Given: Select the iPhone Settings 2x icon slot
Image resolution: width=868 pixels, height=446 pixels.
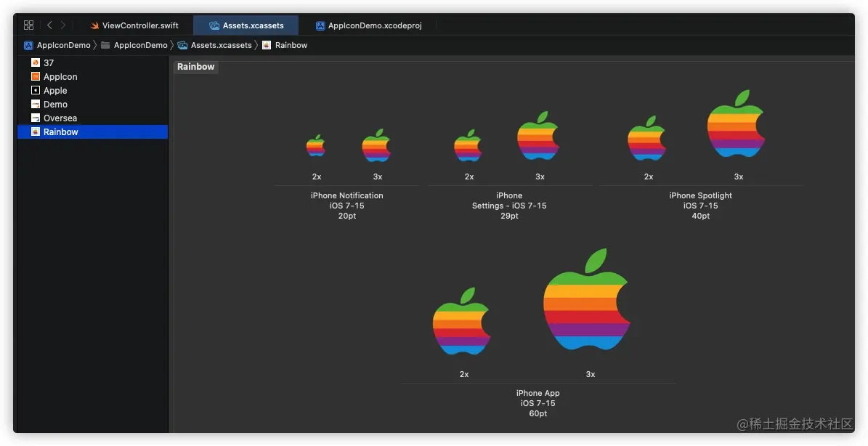Looking at the screenshot, I should coord(469,145).
